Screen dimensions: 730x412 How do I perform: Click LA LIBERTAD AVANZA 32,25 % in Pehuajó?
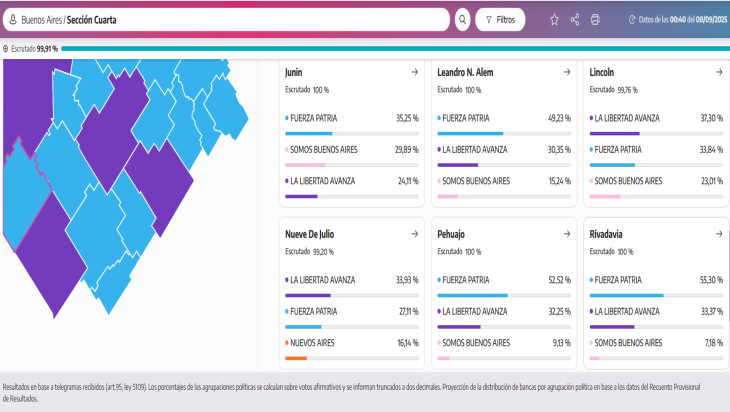504,311
